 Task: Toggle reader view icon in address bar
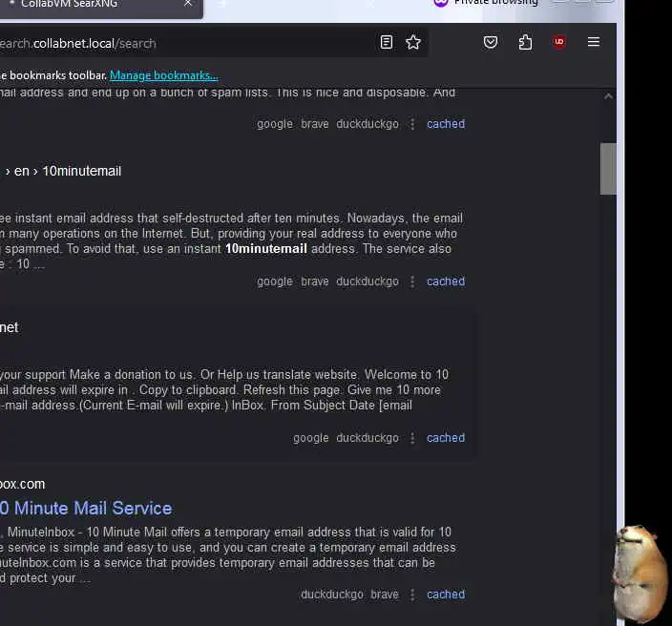tap(387, 42)
